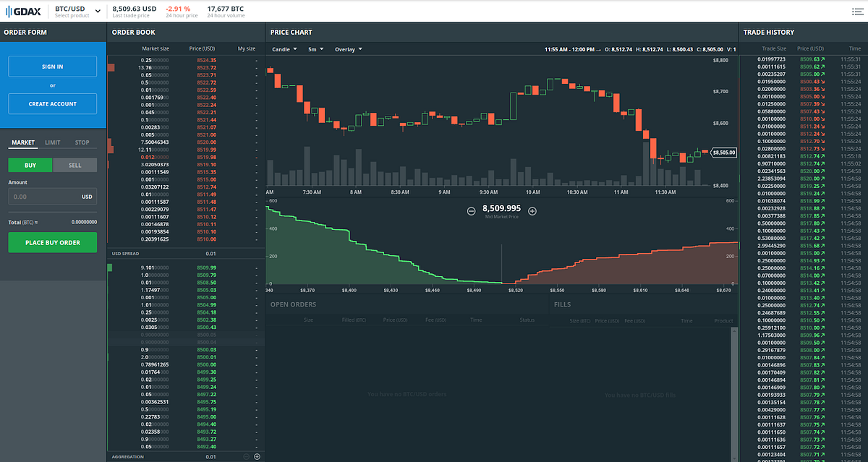Switch to the STOP order tab
Screen dimensions: 868x462
pyautogui.click(x=82, y=142)
